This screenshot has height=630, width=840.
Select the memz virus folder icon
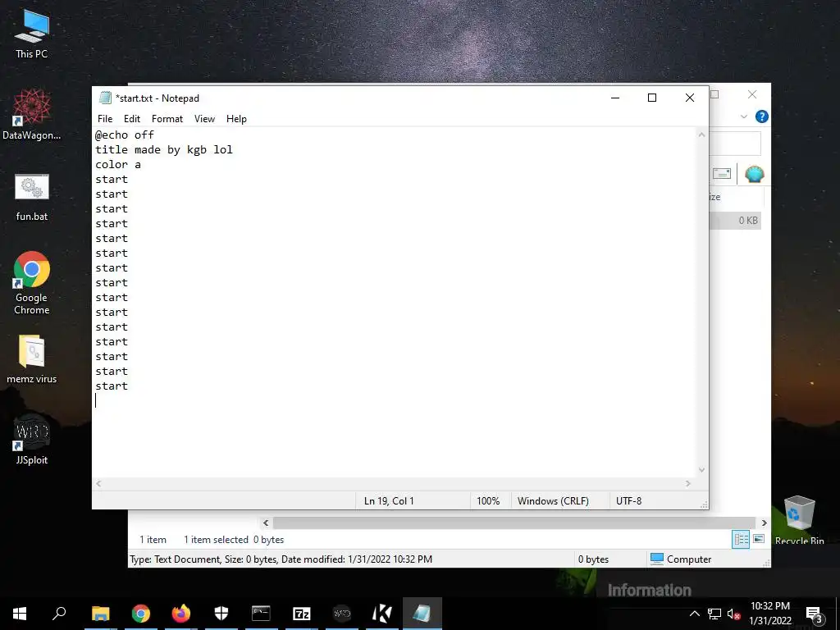pos(32,359)
